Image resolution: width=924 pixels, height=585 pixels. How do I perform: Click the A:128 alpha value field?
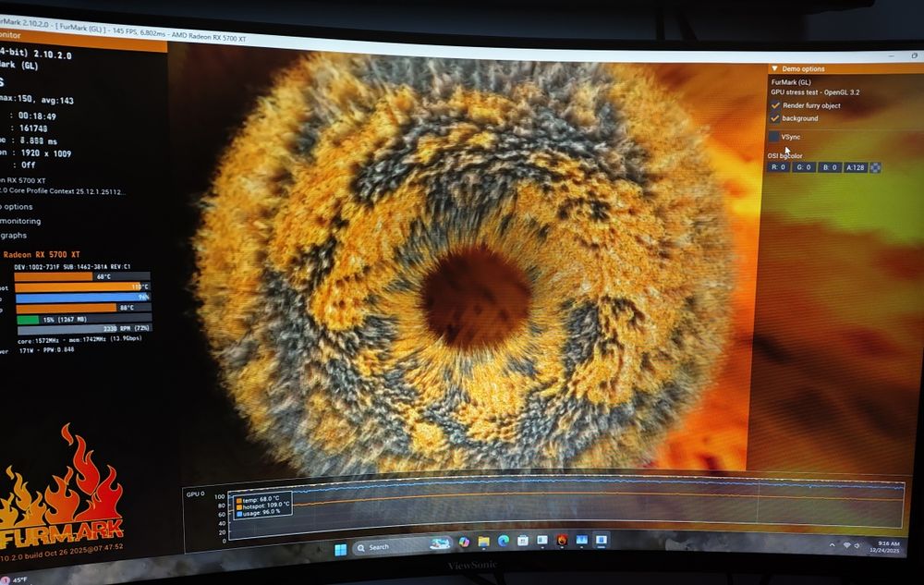point(856,168)
